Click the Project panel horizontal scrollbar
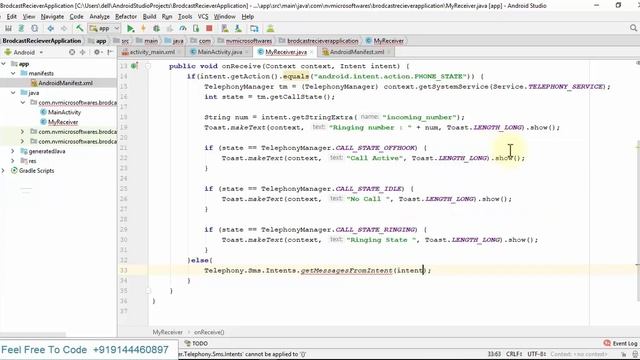 pyautogui.click(x=33, y=334)
